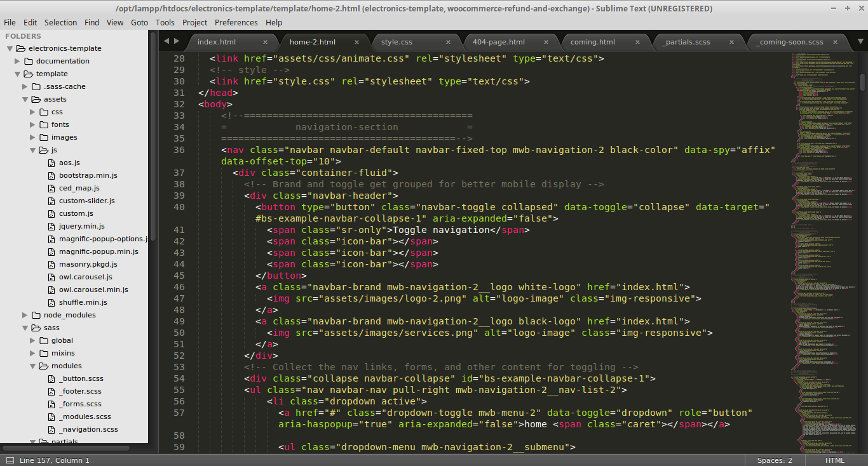Open aos.js in the sidebar

click(69, 163)
